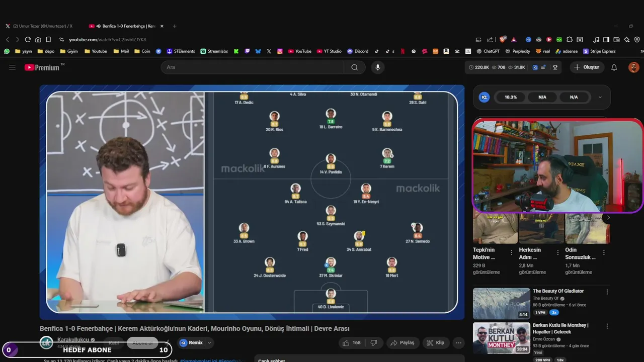Click the blue IQ icon in stats panel
The width and height of the screenshot is (644, 362).
tap(484, 97)
